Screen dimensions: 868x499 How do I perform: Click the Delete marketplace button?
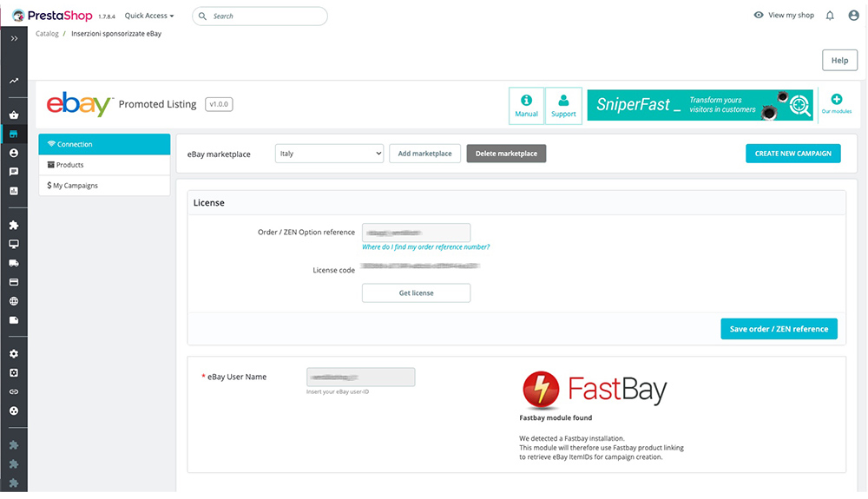(x=506, y=154)
